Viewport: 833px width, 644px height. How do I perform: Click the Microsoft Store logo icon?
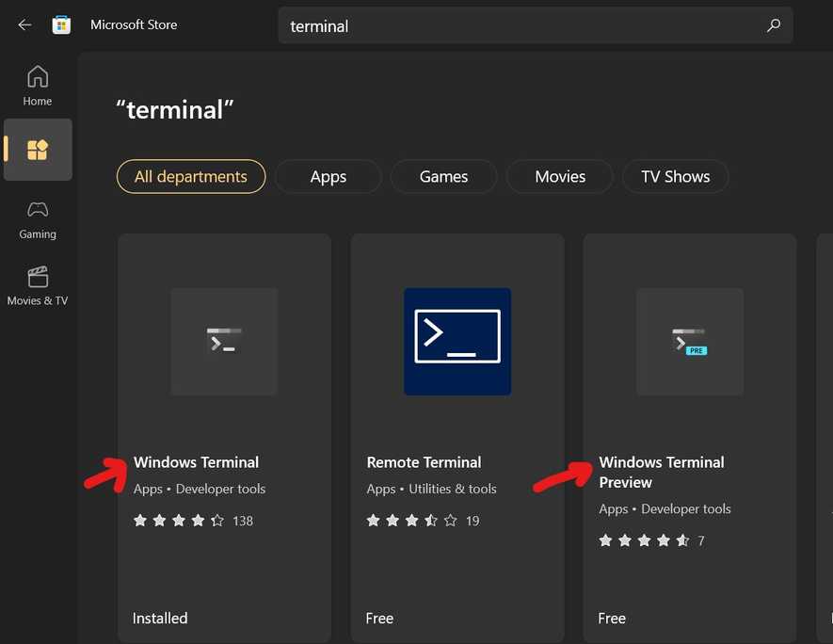pos(61,24)
